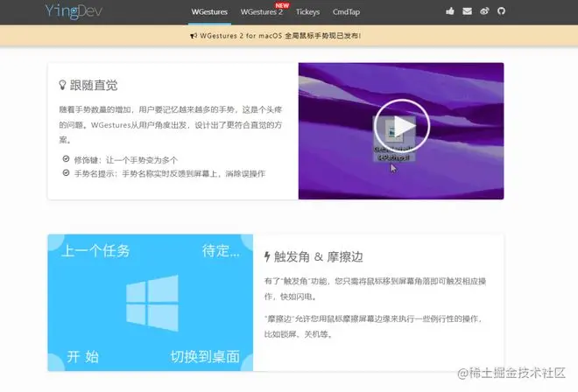Click the check icon beside 修饰键

click(x=66, y=159)
